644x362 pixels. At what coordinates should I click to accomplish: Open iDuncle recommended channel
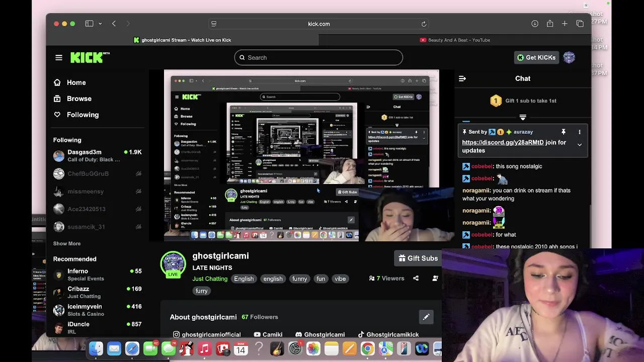tap(98, 327)
